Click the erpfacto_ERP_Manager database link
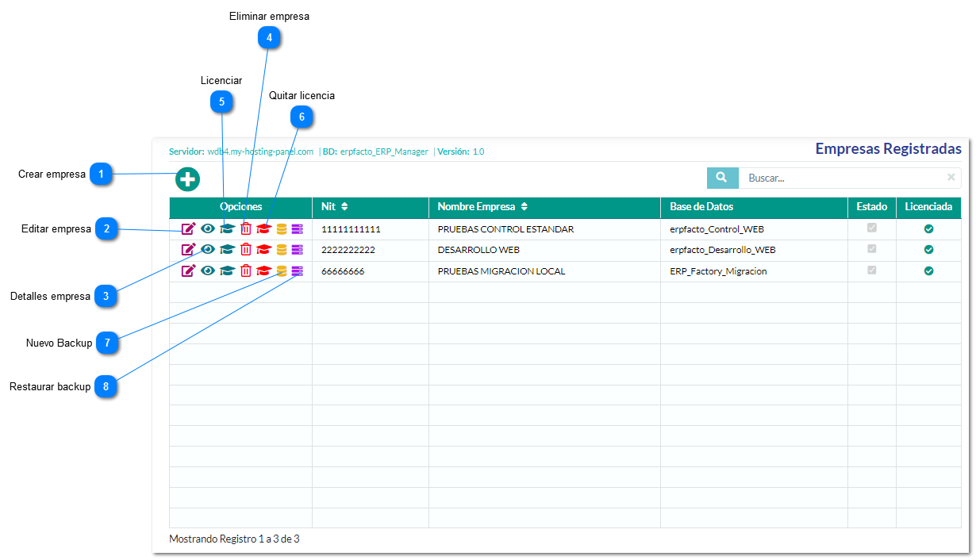 click(x=384, y=152)
